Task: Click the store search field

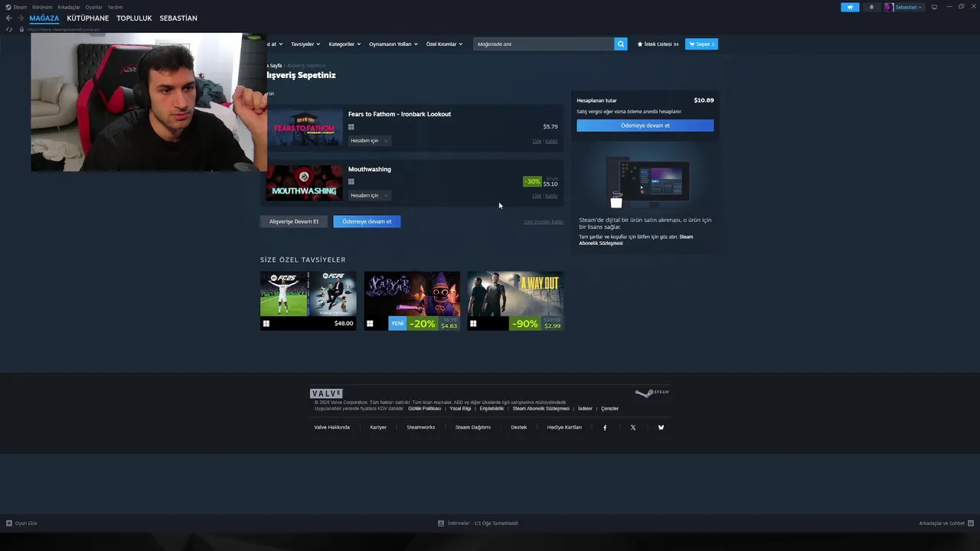Action: pyautogui.click(x=544, y=44)
